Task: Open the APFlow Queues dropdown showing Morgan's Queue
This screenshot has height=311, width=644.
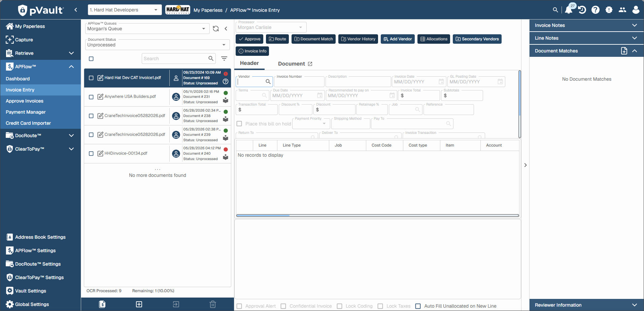Action: [147, 29]
